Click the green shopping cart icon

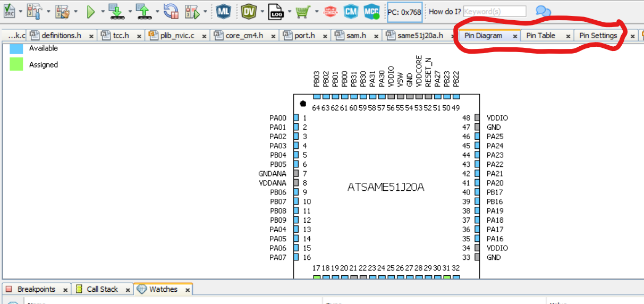click(x=303, y=11)
